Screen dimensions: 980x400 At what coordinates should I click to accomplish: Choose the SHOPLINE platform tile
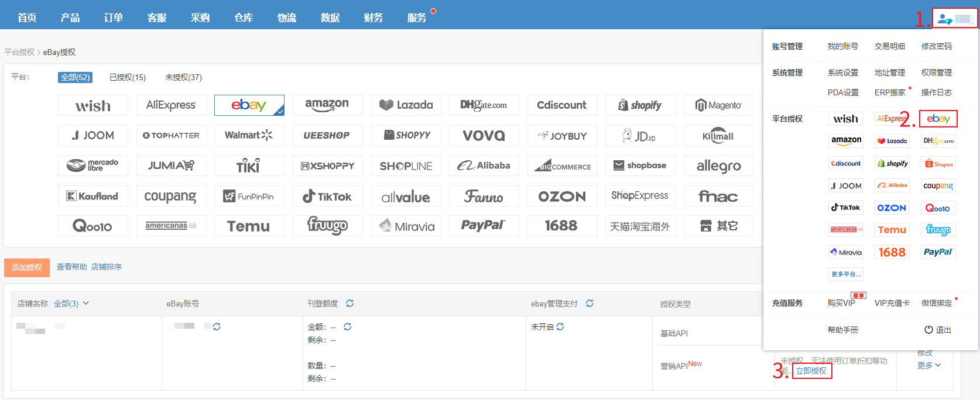point(406,165)
